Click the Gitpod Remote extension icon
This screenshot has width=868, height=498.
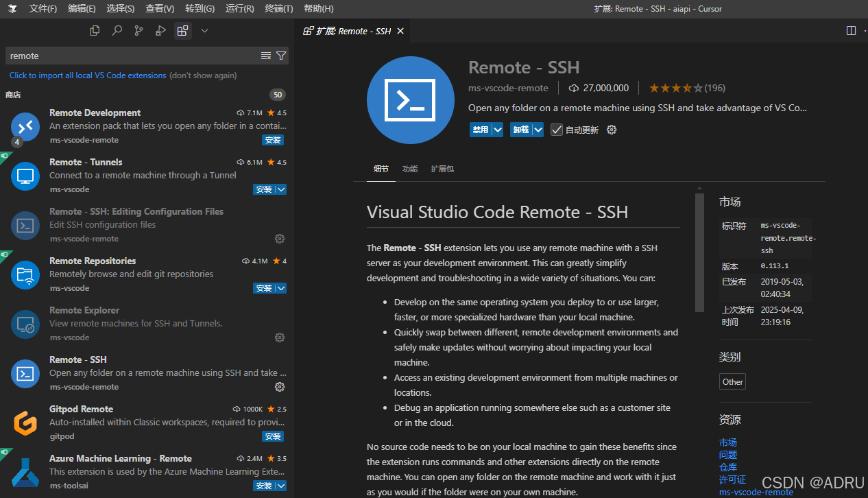(25, 423)
